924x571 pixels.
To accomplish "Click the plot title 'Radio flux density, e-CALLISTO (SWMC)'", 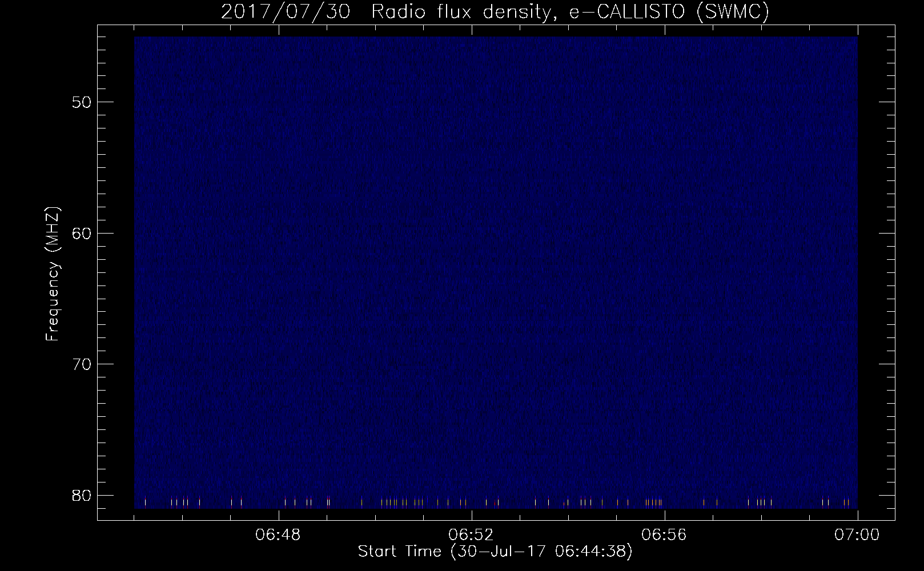I will click(x=570, y=12).
